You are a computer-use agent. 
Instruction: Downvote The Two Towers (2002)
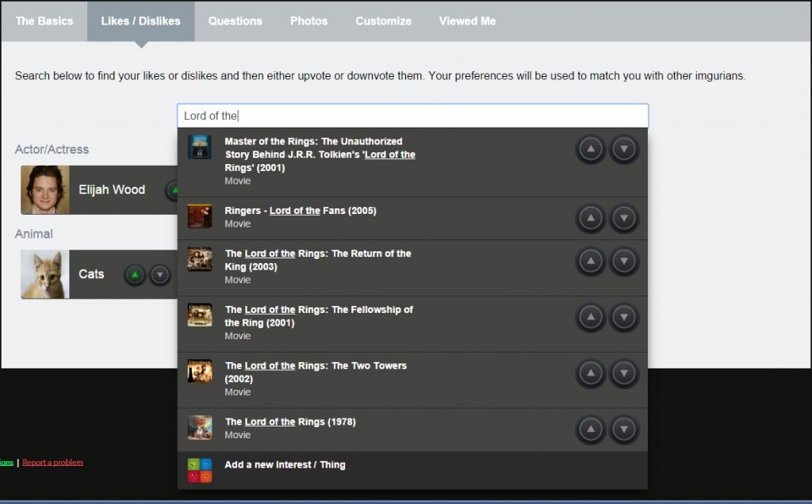tap(624, 373)
